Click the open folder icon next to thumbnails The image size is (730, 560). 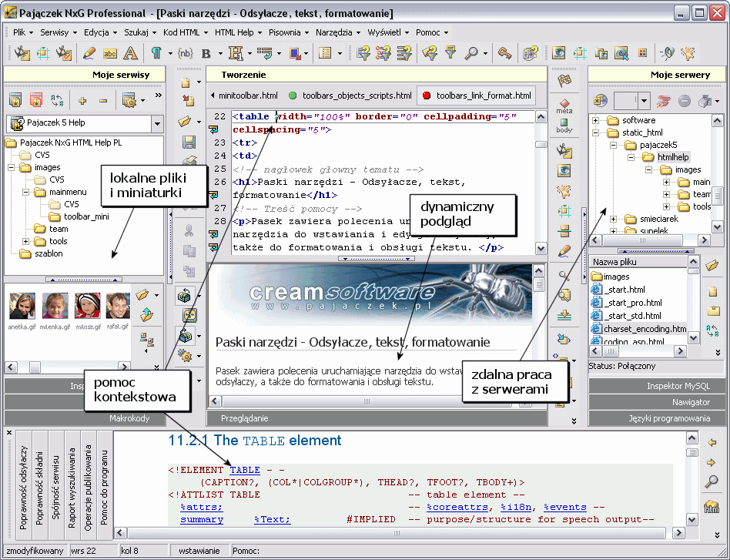[143, 295]
